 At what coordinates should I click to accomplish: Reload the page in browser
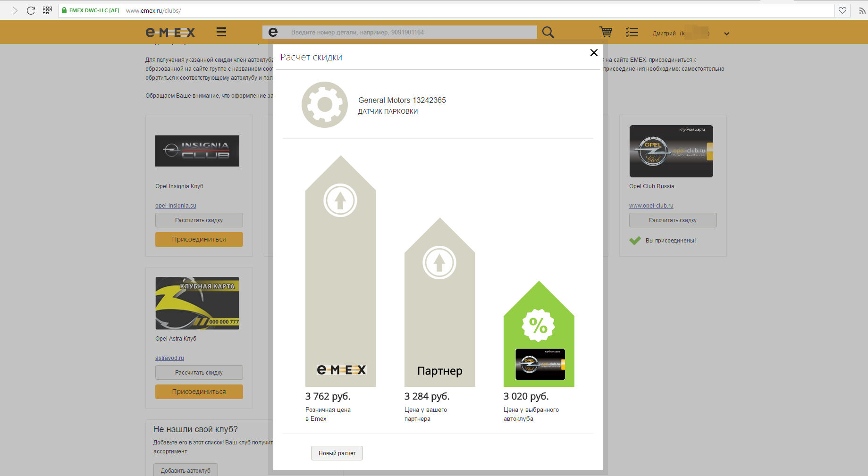coord(31,10)
